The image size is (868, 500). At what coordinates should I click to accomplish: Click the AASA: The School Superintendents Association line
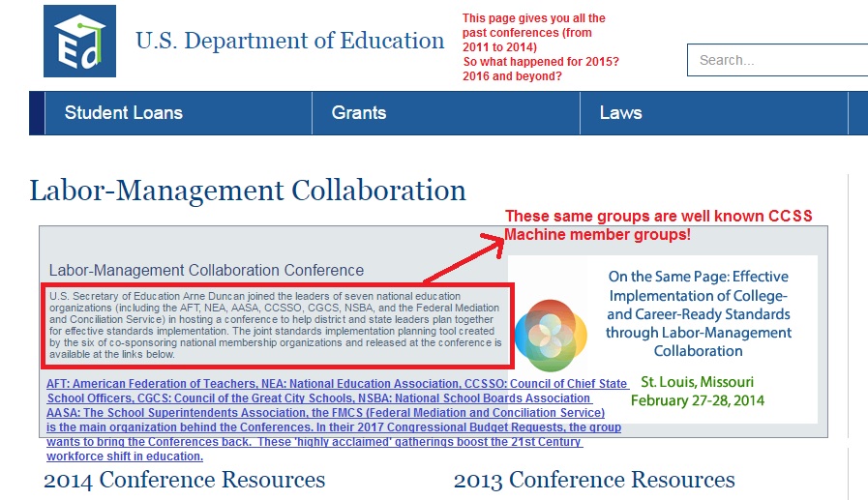tap(325, 413)
